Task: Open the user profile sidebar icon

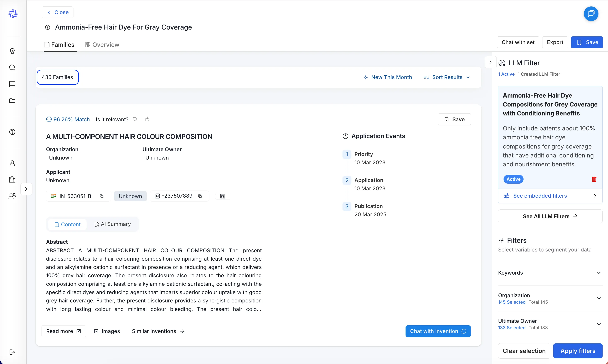Action: point(12,163)
